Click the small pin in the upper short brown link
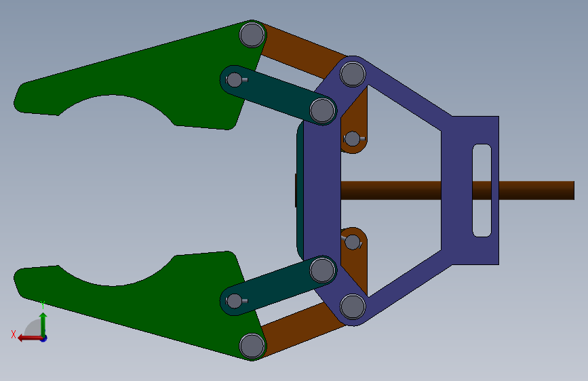This screenshot has width=588, height=381. 352,139
